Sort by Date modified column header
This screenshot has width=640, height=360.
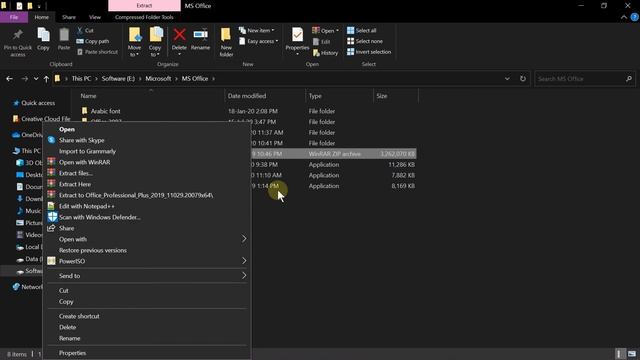tap(247, 96)
